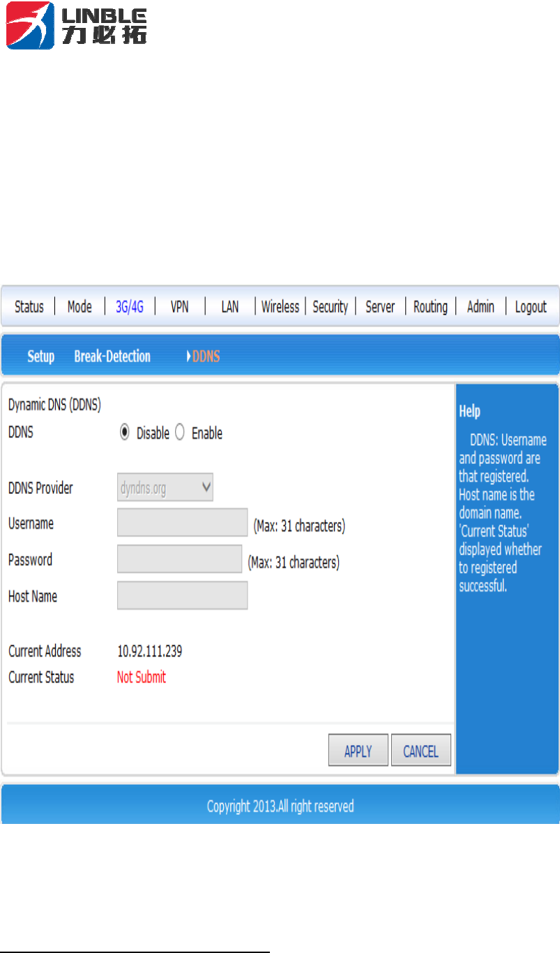Open the DDNS Provider dropdown
560x953 pixels.
point(165,488)
